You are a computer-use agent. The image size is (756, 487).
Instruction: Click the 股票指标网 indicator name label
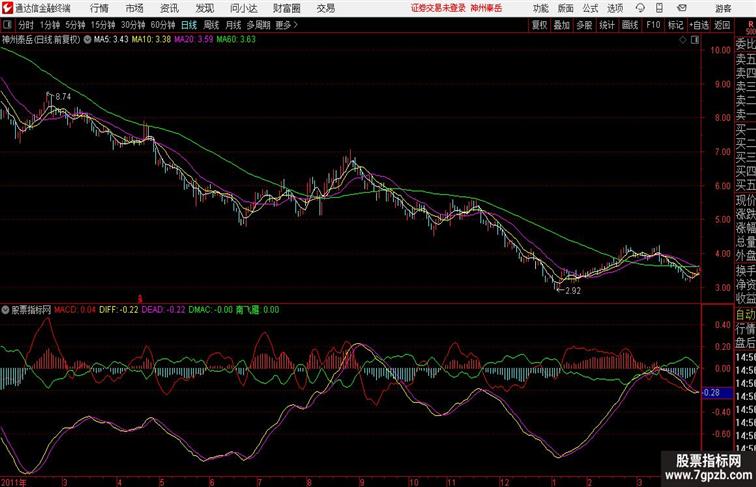pos(31,310)
